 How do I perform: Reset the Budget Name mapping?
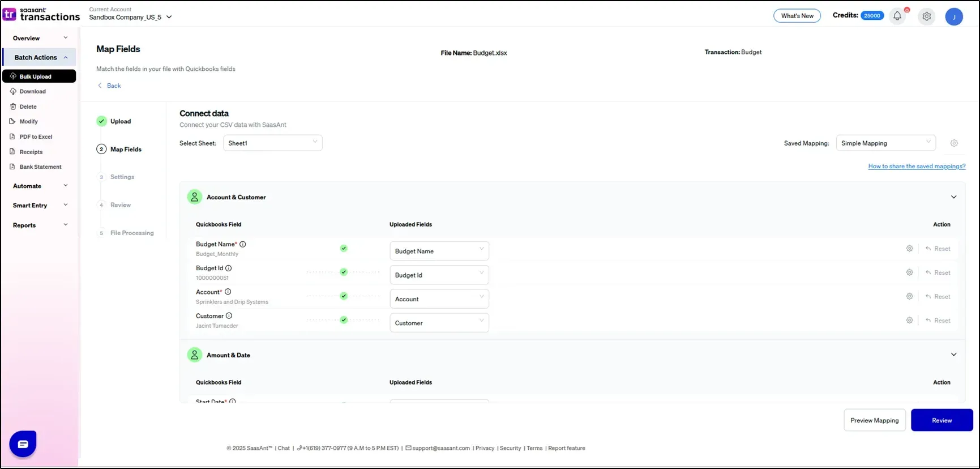pyautogui.click(x=938, y=249)
